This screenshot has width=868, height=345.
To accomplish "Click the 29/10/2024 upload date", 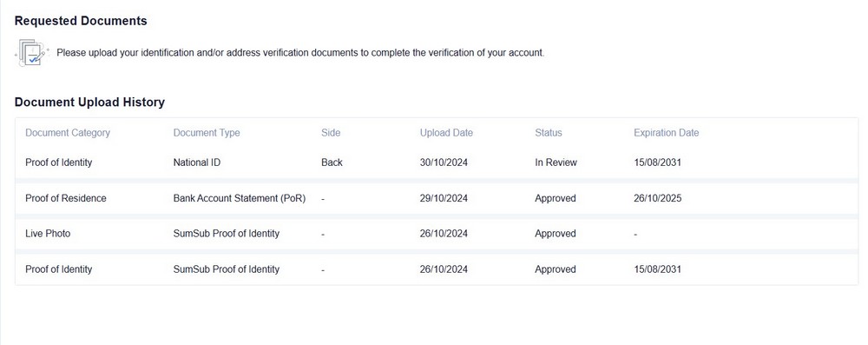I will coord(444,198).
